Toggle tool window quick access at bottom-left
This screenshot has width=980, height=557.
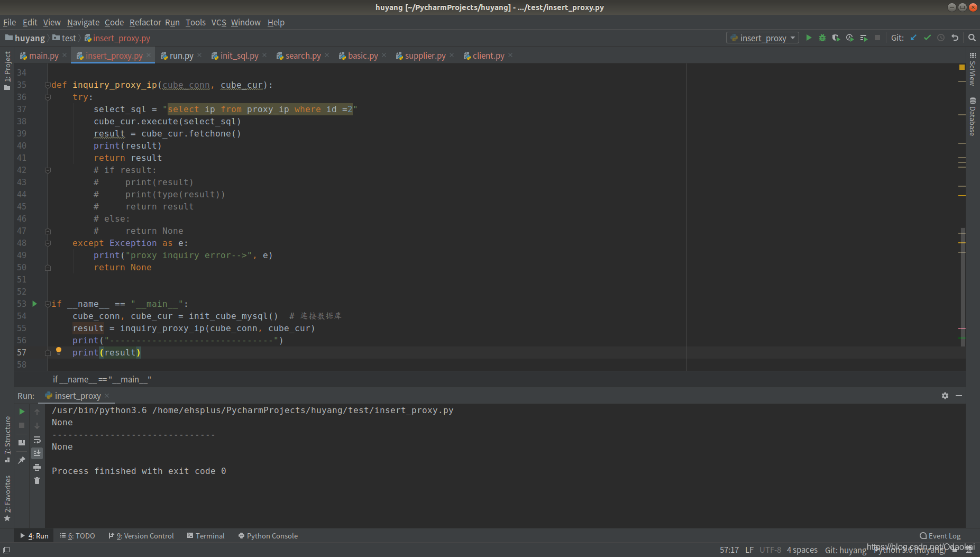[x=6, y=550]
